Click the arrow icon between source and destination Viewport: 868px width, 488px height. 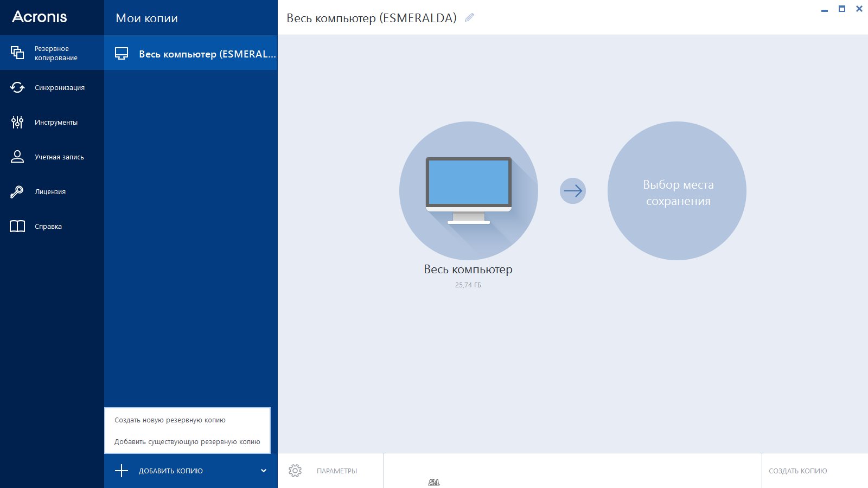coord(573,191)
